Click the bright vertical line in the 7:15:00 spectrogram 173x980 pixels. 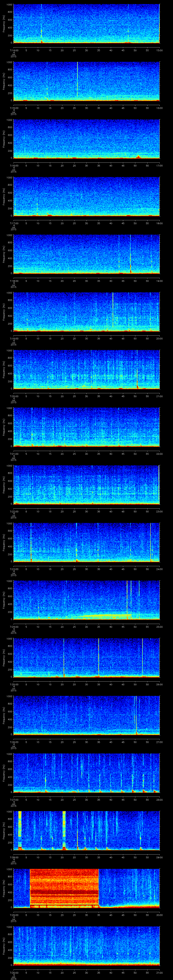pyautogui.click(x=77, y=79)
